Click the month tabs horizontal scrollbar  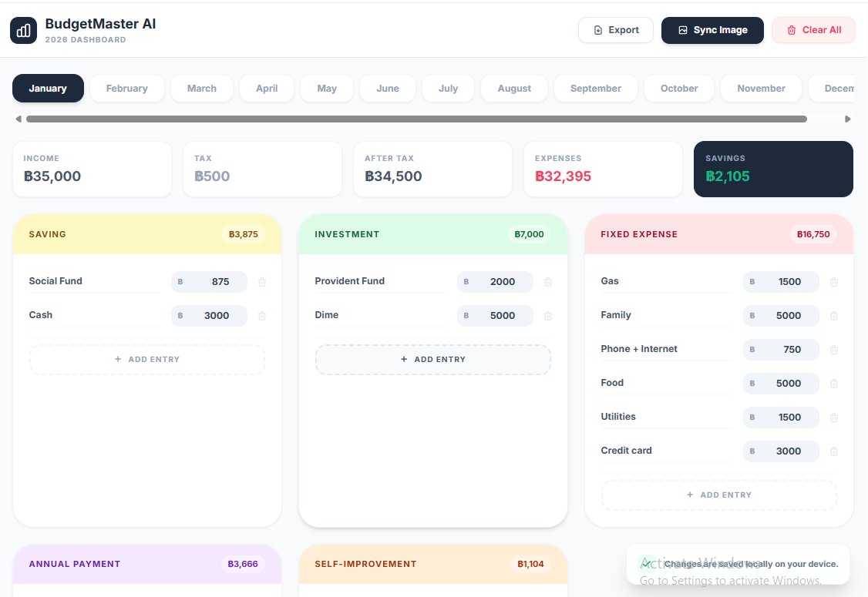416,119
